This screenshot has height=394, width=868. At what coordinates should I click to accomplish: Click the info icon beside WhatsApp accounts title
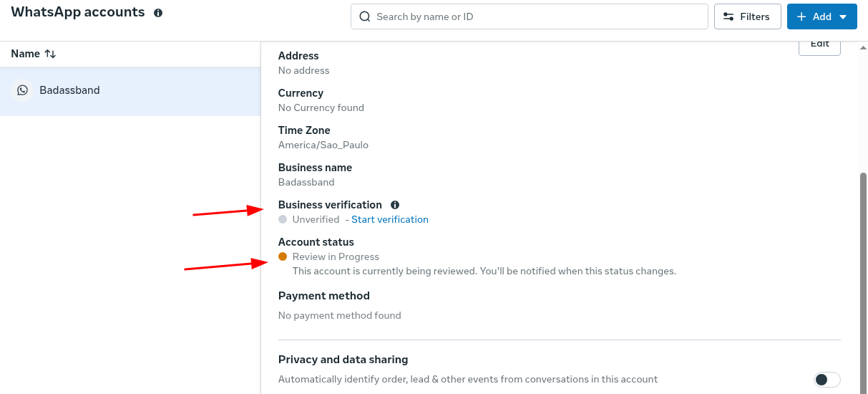[158, 13]
